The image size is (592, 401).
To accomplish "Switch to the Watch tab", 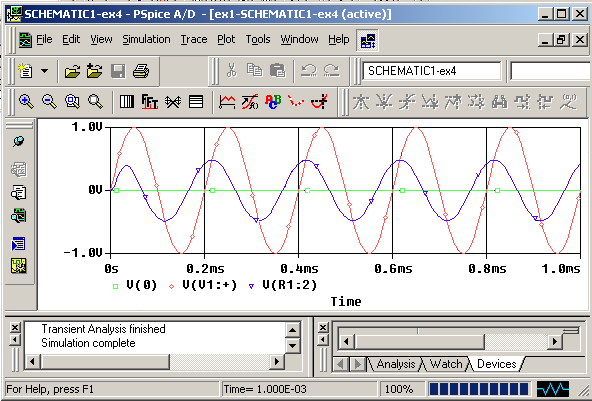I will coord(446,364).
